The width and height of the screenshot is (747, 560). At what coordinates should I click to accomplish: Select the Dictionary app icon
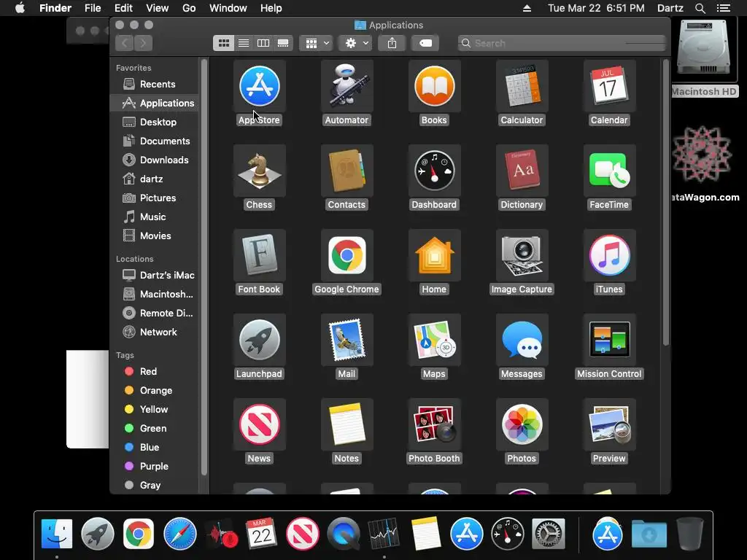[522, 171]
